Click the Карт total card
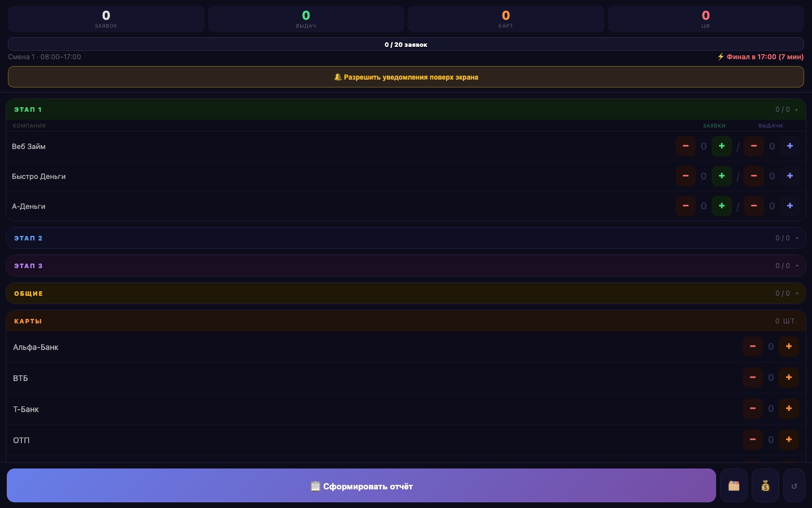 pos(506,19)
